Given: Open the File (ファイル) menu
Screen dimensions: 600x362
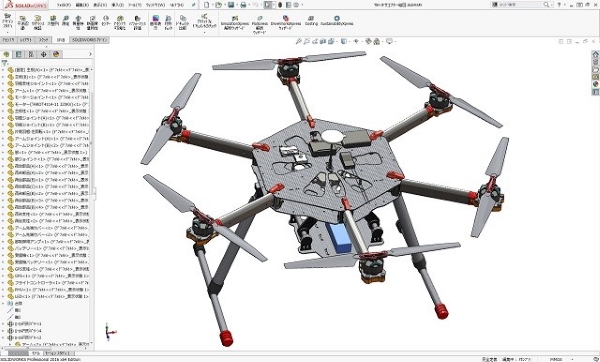Looking at the screenshot, I should pyautogui.click(x=64, y=5).
